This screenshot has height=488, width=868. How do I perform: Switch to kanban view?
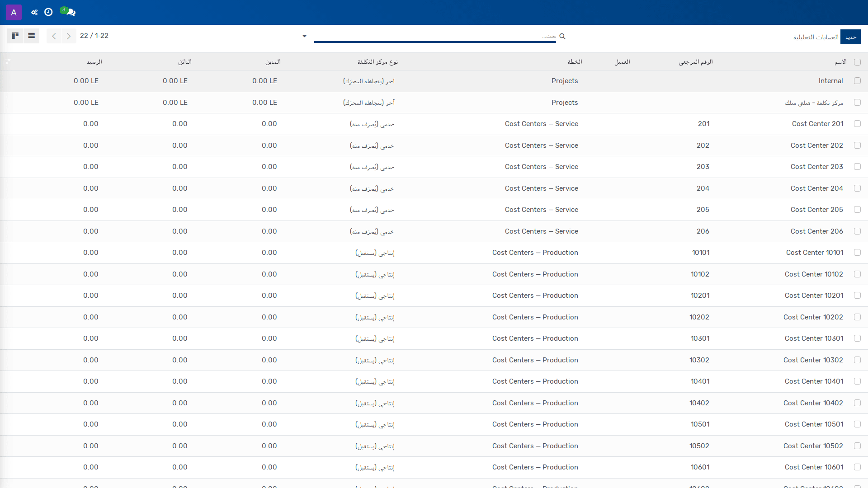coord(15,36)
